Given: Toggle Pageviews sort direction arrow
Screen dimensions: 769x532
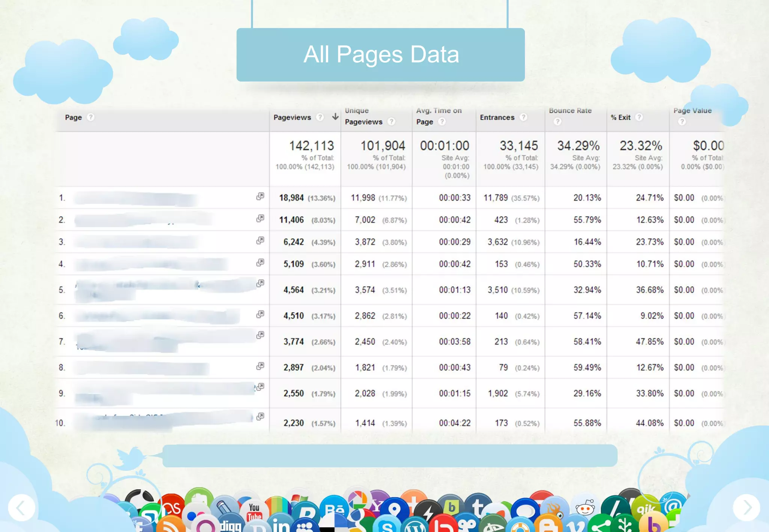Looking at the screenshot, I should click(x=335, y=117).
